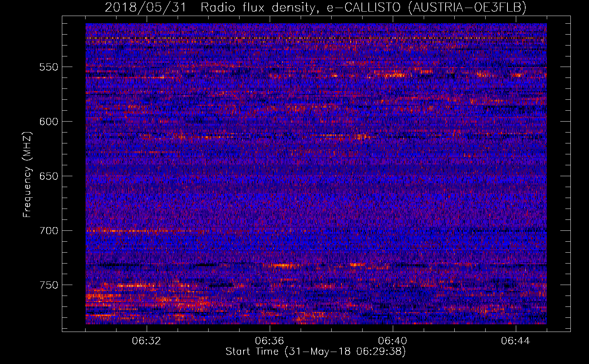Click the 06:40 time tick label
The image size is (589, 364).
pyautogui.click(x=392, y=341)
